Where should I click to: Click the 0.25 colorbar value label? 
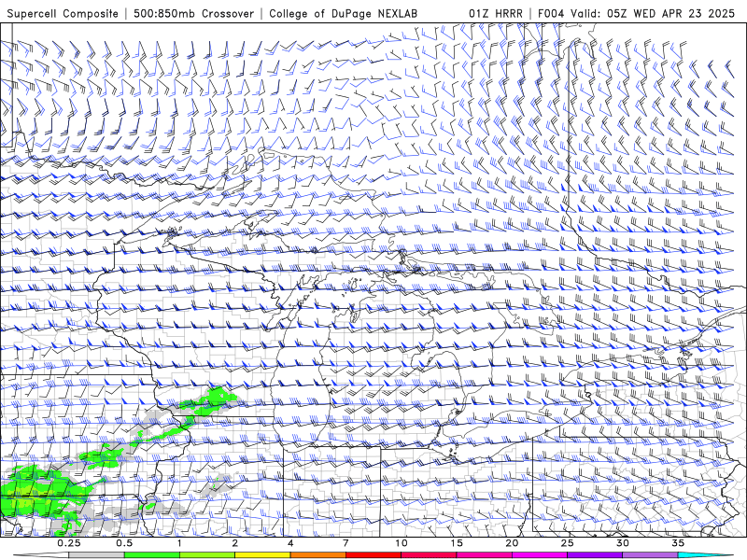69,543
